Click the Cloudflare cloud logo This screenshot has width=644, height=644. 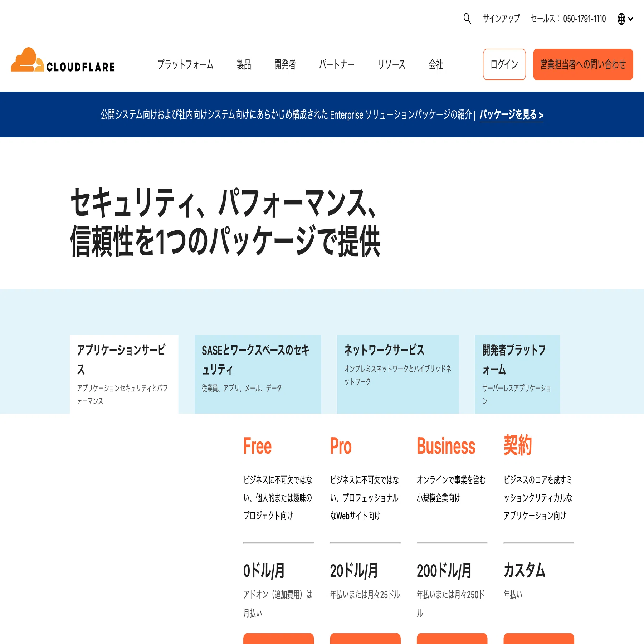63,60
